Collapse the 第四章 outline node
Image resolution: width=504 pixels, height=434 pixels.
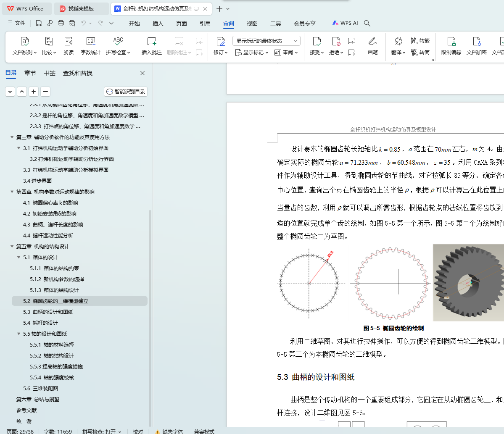pyautogui.click(x=12, y=192)
